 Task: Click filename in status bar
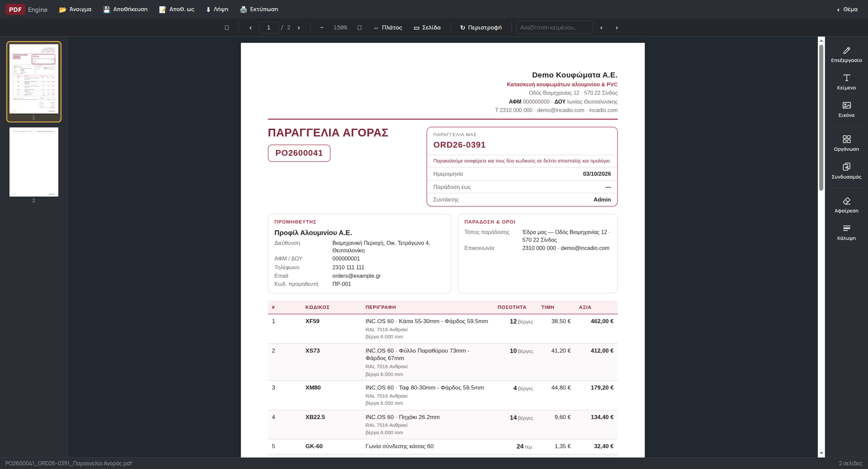[68, 463]
